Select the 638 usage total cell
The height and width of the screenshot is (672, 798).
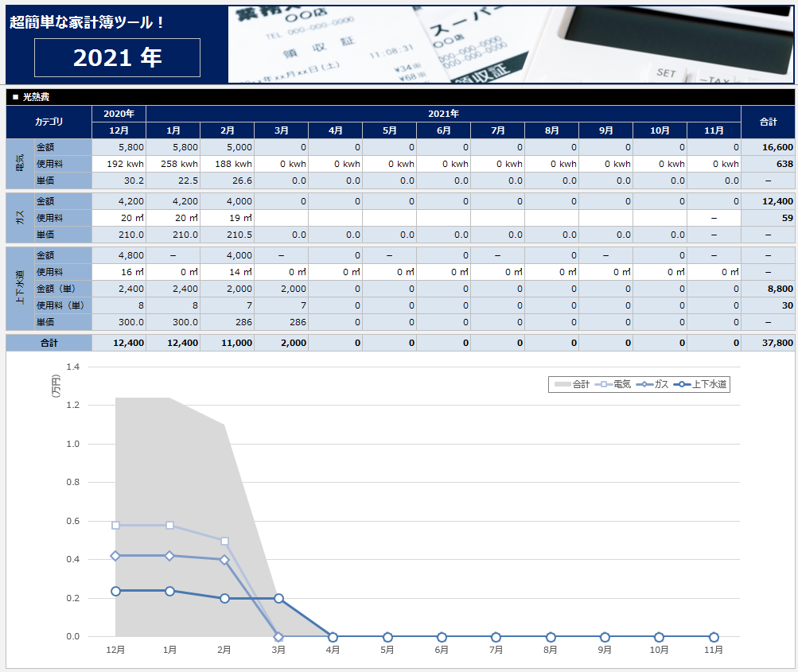click(768, 164)
